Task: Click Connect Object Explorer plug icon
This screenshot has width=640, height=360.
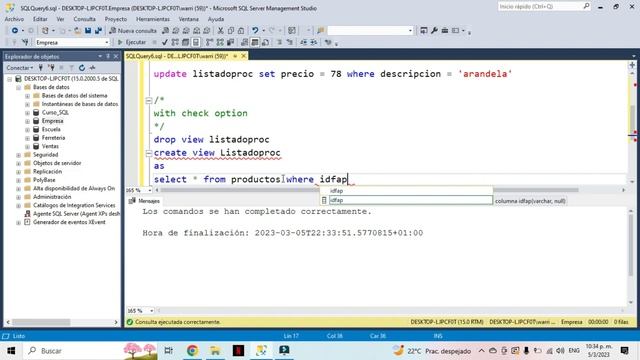Action: [x=41, y=68]
